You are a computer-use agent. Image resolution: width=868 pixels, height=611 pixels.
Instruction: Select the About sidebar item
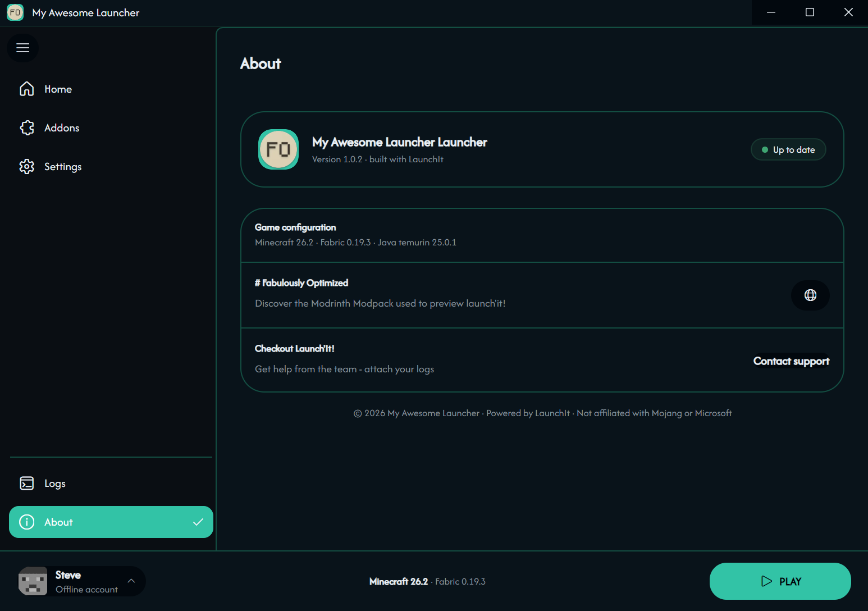[111, 522]
